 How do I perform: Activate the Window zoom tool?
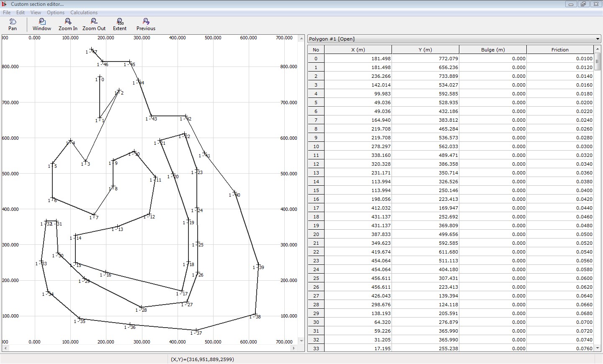coord(42,24)
